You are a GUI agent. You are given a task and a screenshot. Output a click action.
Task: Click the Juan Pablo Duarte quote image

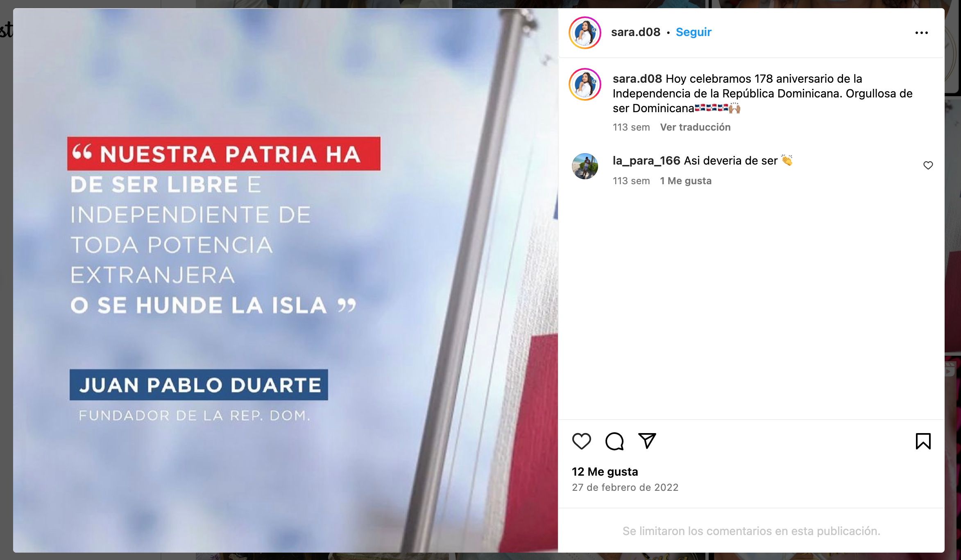286,280
